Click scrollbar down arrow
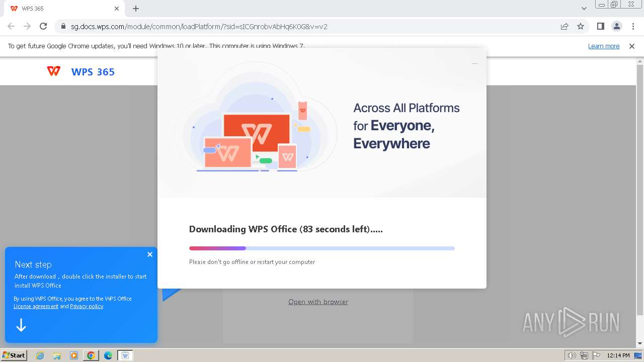644x362 pixels. [x=640, y=344]
